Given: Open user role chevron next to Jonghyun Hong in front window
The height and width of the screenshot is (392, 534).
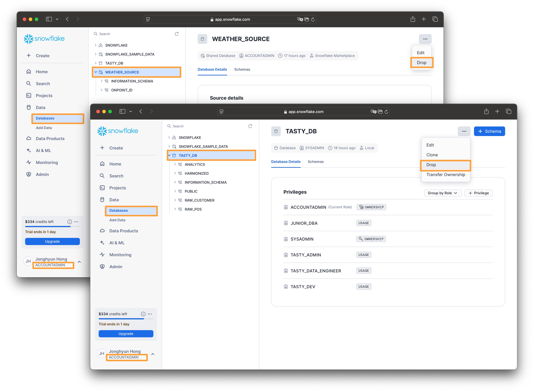Looking at the screenshot, I should (153, 354).
